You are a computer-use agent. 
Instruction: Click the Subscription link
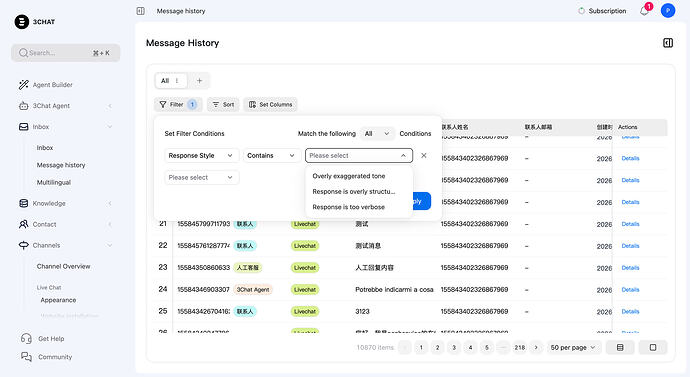[602, 11]
